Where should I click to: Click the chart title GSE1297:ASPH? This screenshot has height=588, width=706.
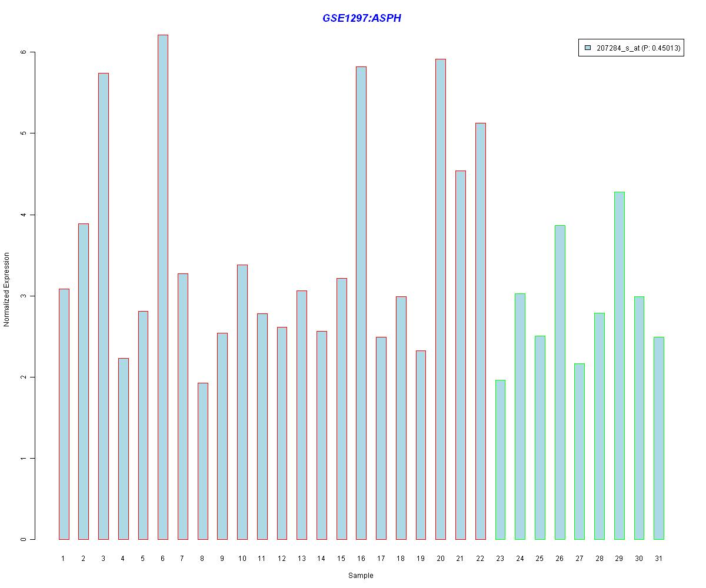(x=361, y=18)
